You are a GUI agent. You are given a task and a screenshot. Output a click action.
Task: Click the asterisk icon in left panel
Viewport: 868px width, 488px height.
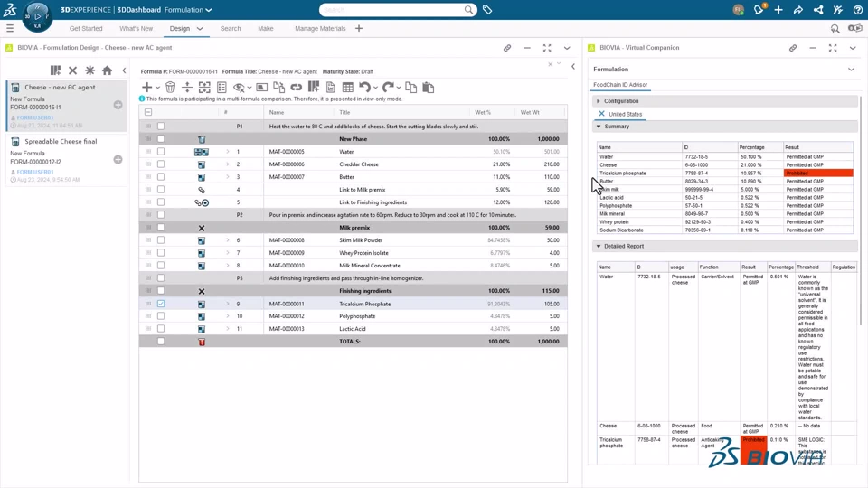pos(90,70)
